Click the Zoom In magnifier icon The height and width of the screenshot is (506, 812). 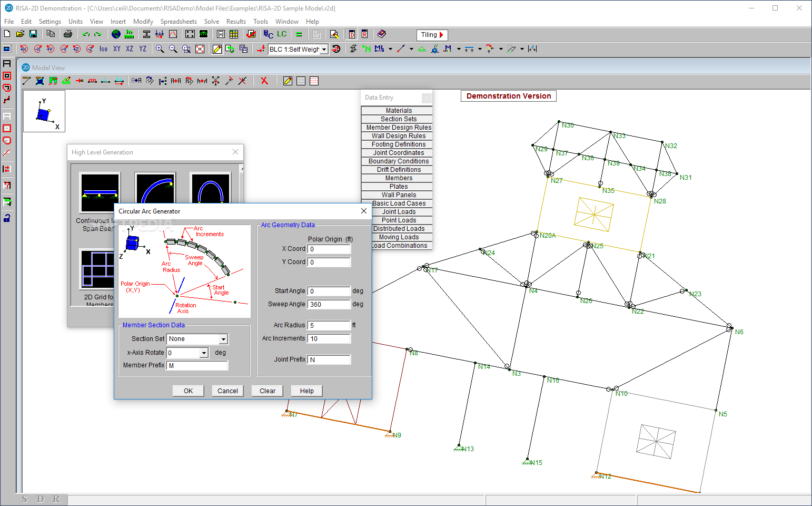tap(160, 48)
